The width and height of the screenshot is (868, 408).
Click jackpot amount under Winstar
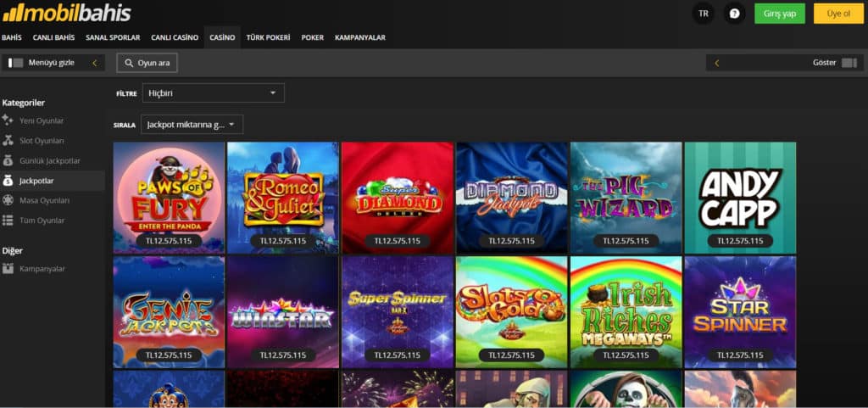[283, 355]
